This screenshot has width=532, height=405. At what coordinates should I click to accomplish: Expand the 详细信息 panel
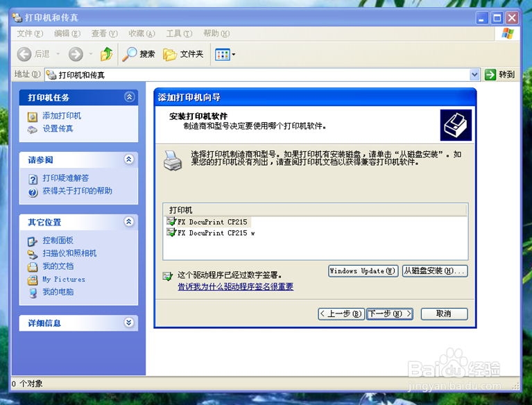coord(129,322)
